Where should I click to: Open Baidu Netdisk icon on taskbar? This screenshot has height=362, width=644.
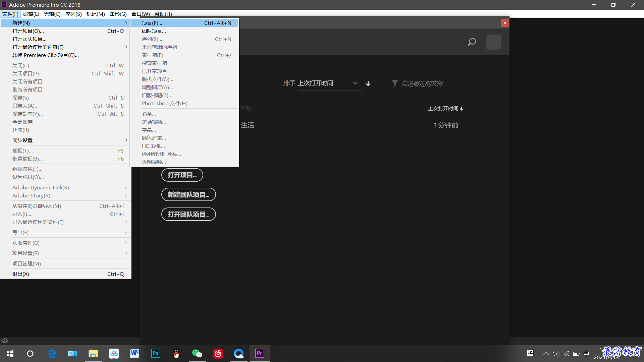point(114,353)
